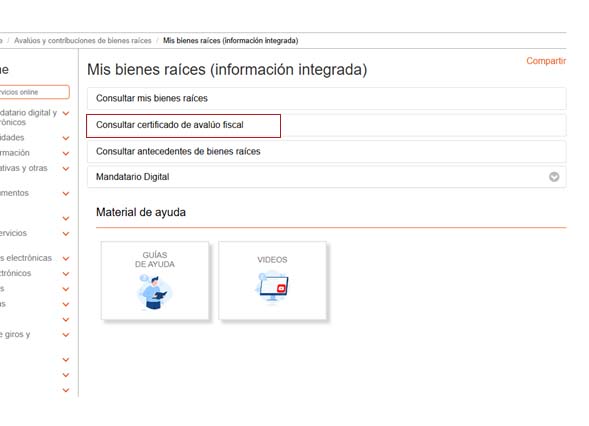Click the sidebar search field for servicios online

34,92
